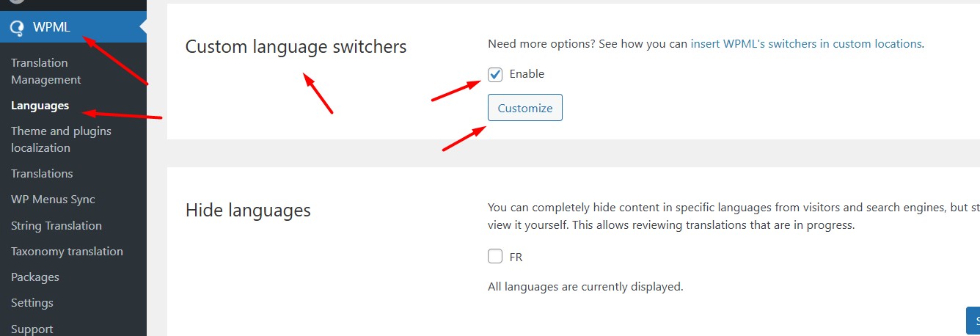Select the Languages submenu item
Image resolution: width=980 pixels, height=336 pixels.
pyautogui.click(x=40, y=106)
